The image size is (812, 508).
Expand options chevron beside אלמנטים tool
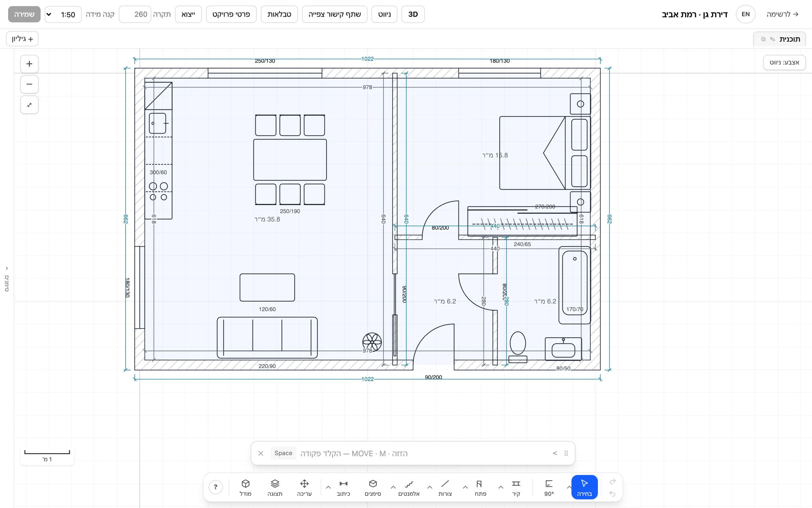tap(393, 487)
